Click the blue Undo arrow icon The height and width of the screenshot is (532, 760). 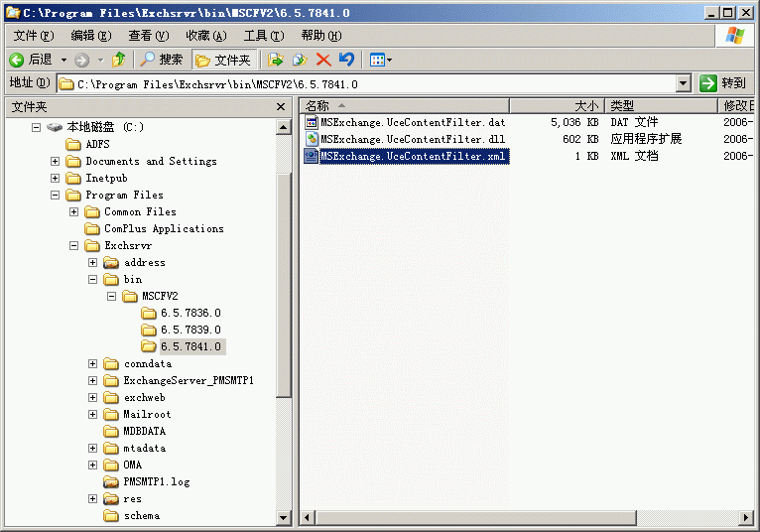345,60
